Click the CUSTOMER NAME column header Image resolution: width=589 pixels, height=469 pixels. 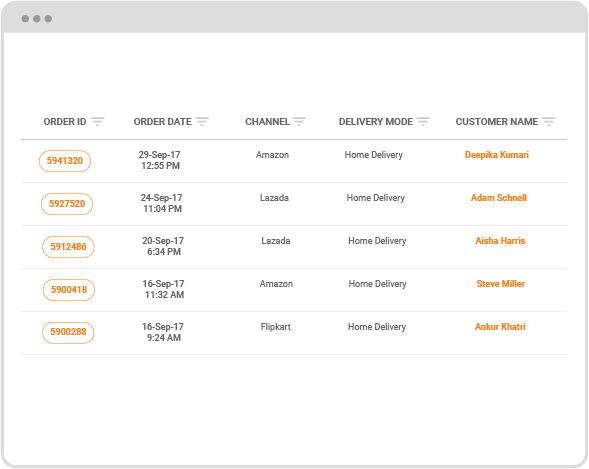click(x=497, y=122)
